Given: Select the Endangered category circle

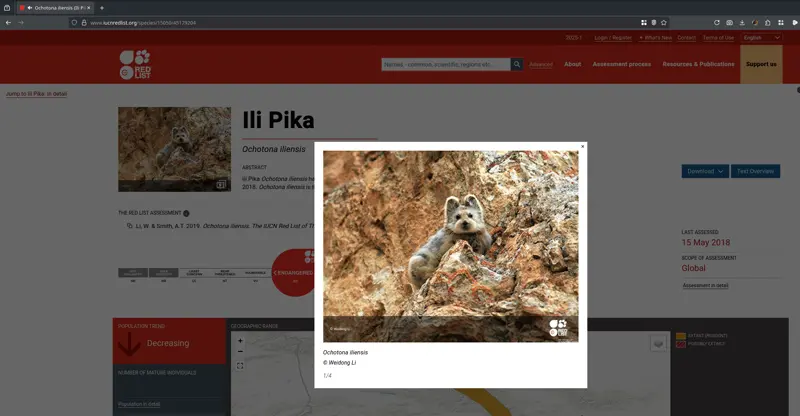Looking at the screenshot, I should pos(293,273).
